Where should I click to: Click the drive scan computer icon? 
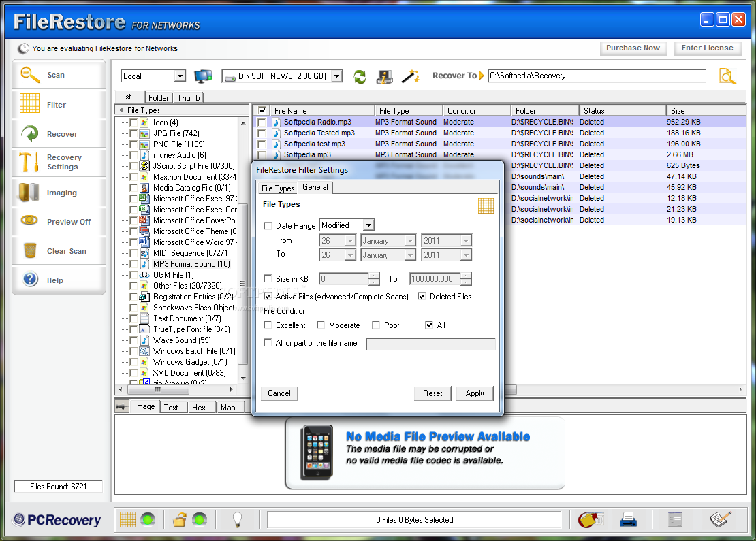384,77
